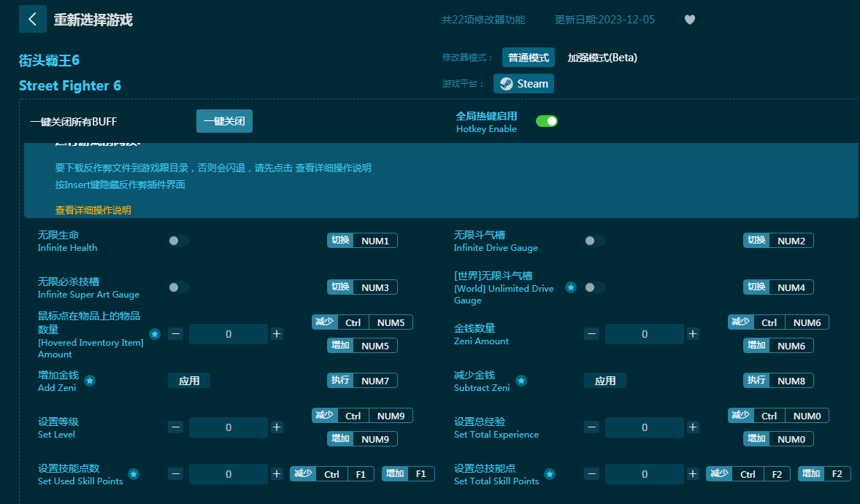The height and width of the screenshot is (504, 860).
Task: Enable Infinite Drive Gauge toggle
Action: (595, 241)
